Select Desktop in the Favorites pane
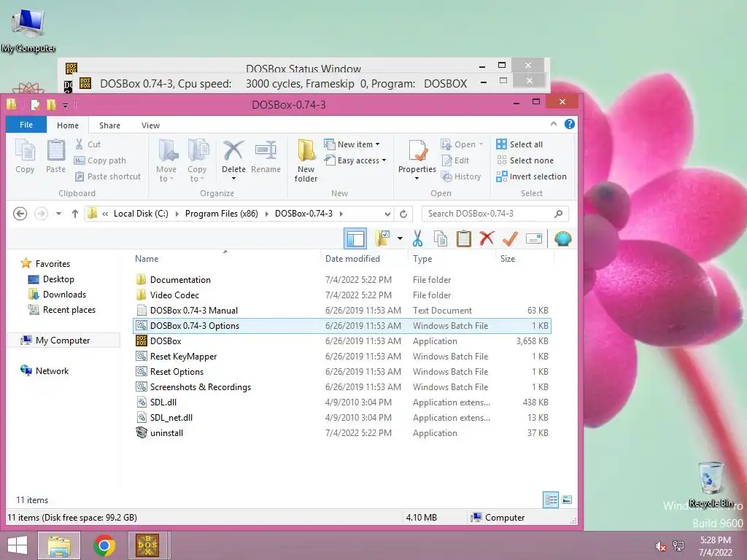Image resolution: width=747 pixels, height=560 pixels. click(x=58, y=279)
